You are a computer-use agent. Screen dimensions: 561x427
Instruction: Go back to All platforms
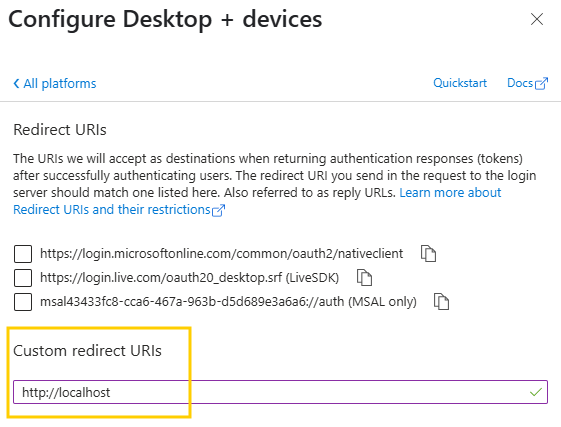pos(55,83)
